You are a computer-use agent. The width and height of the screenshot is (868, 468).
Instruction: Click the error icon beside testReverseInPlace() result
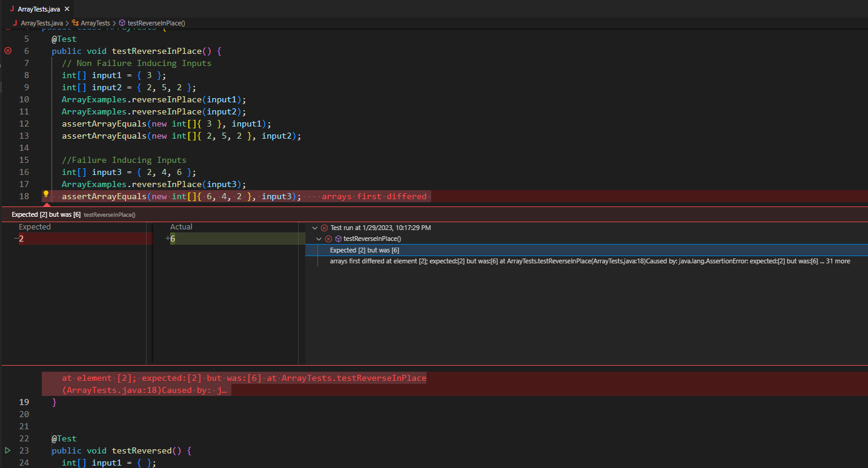click(x=328, y=239)
